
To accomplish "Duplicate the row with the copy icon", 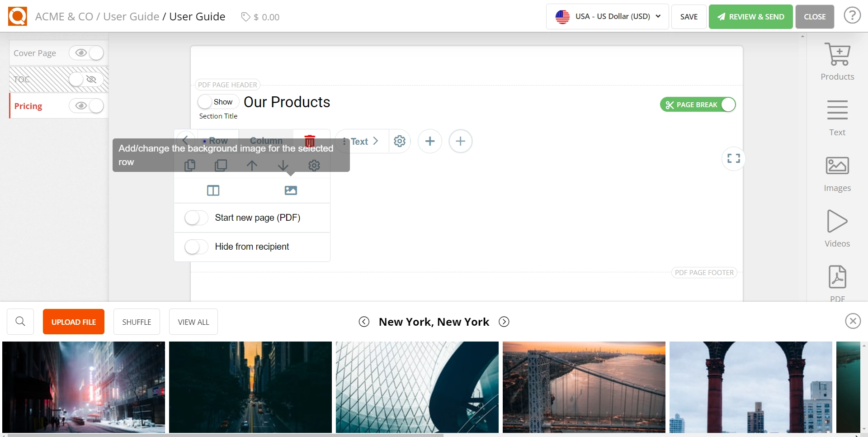I will coord(190,165).
